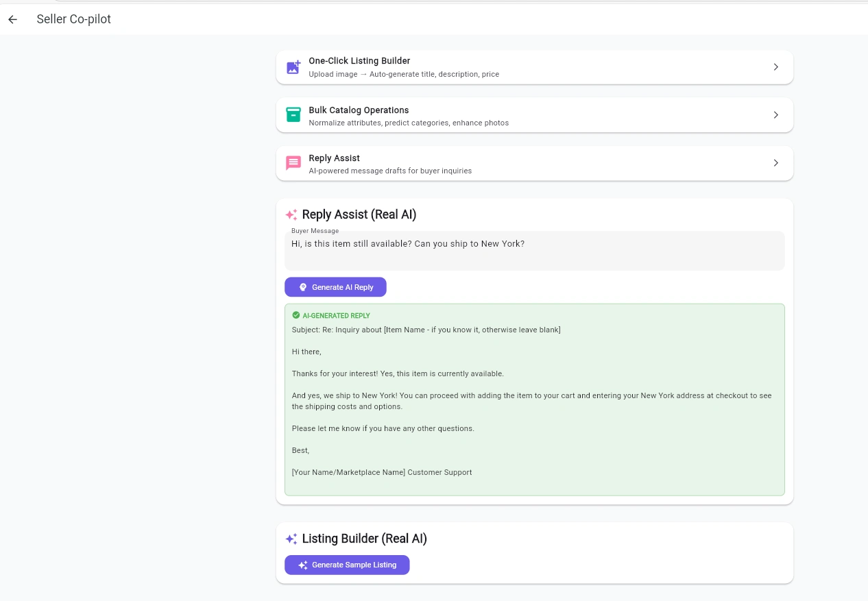The image size is (868, 601).
Task: Click the Seller Co-pilot page title
Action: (x=73, y=19)
